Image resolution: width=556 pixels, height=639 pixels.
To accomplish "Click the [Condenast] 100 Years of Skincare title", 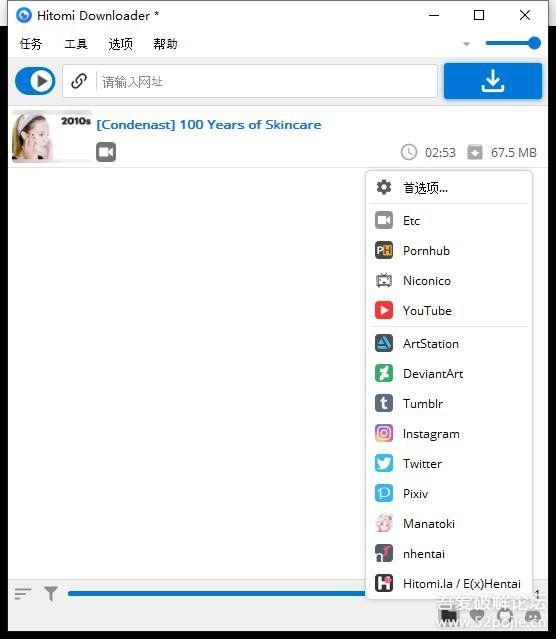I will (x=209, y=125).
